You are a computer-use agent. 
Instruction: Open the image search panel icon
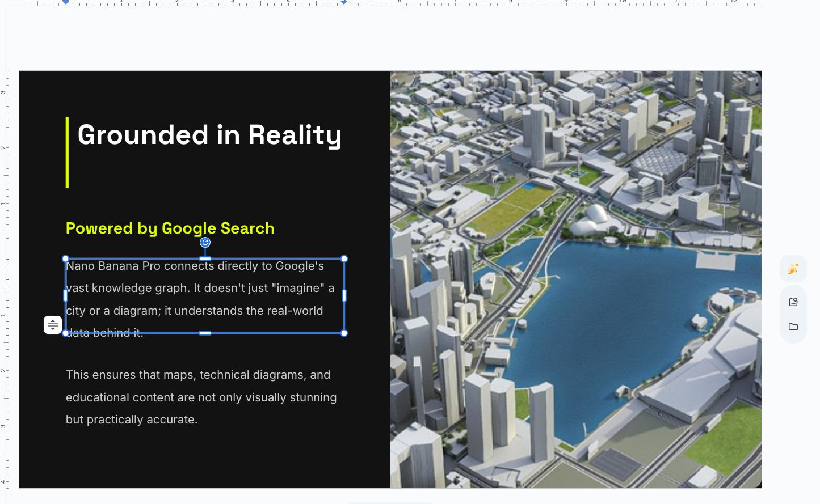pyautogui.click(x=793, y=302)
